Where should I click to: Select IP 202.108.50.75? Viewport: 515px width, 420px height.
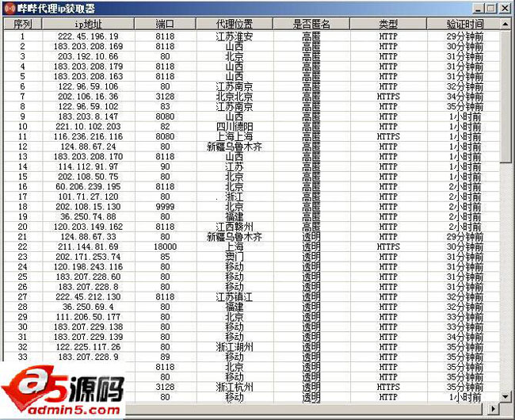tap(88, 177)
